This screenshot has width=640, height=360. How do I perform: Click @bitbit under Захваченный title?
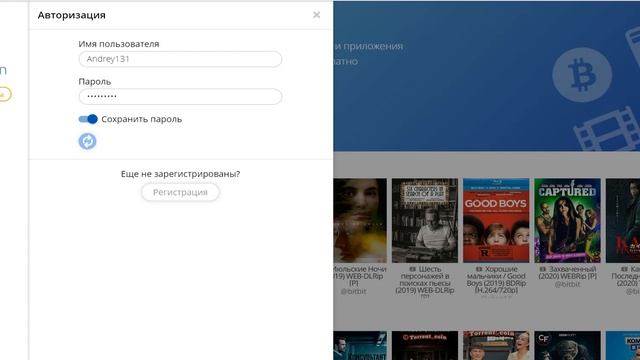click(567, 284)
